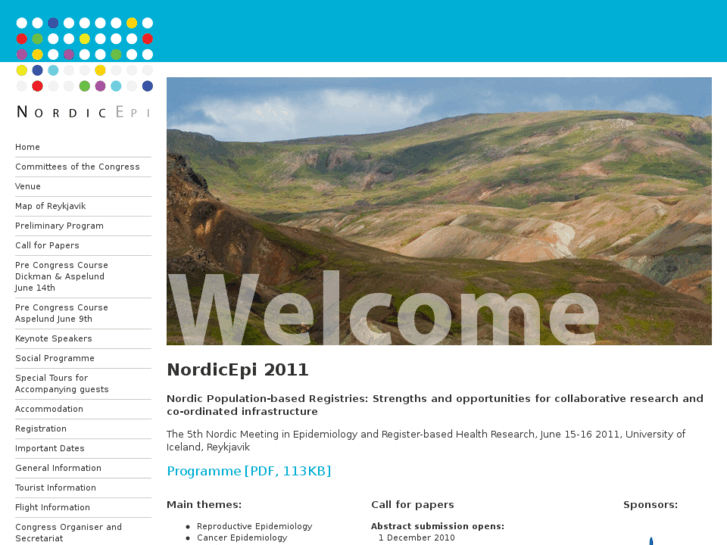Go to Committees of the Congress
The height and width of the screenshot is (545, 727).
[x=77, y=167]
